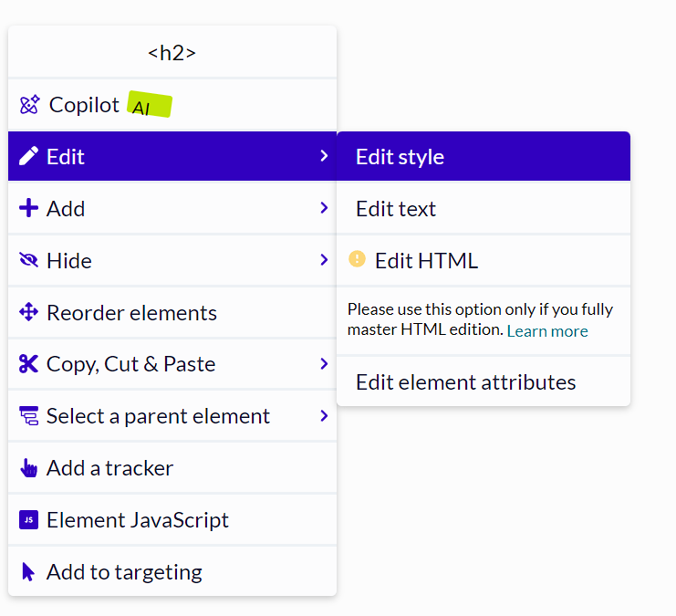Click the hand pointer Add a tracker icon
676x616 pixels.
[28, 468]
